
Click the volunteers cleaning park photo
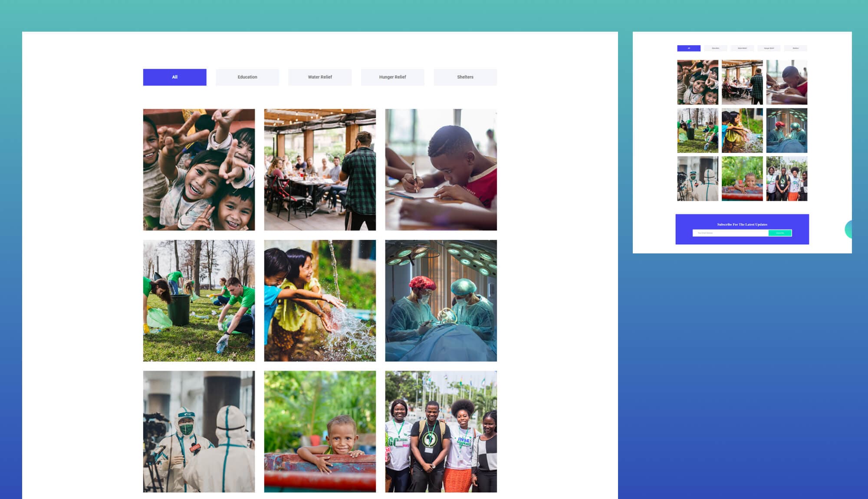pyautogui.click(x=199, y=301)
